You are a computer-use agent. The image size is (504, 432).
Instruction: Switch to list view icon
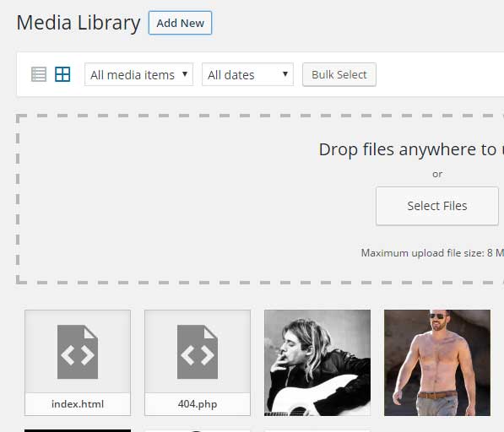39,74
